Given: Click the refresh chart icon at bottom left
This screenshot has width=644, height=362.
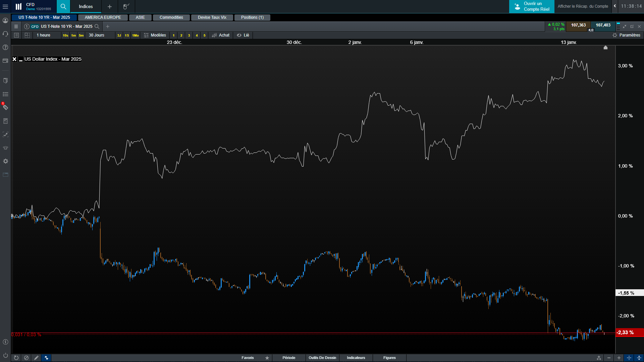Looking at the screenshot, I should tap(16, 358).
